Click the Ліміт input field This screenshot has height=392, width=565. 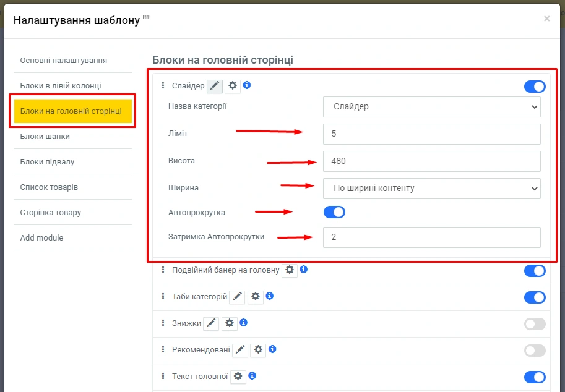(431, 134)
